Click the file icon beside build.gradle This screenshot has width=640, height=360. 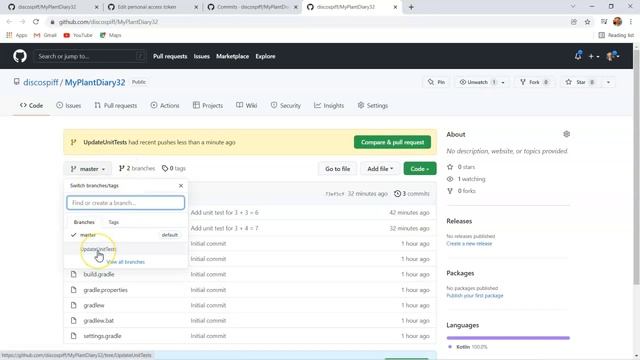pos(73,274)
